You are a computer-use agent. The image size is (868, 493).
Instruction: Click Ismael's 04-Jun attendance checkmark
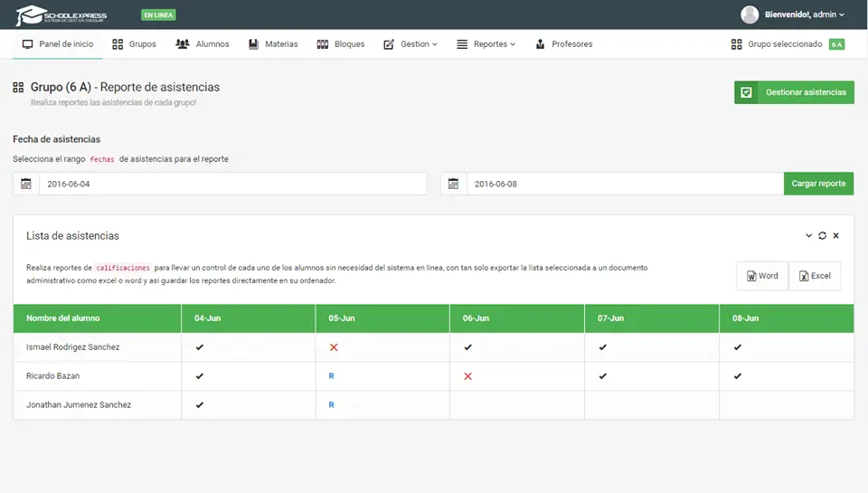tap(199, 347)
